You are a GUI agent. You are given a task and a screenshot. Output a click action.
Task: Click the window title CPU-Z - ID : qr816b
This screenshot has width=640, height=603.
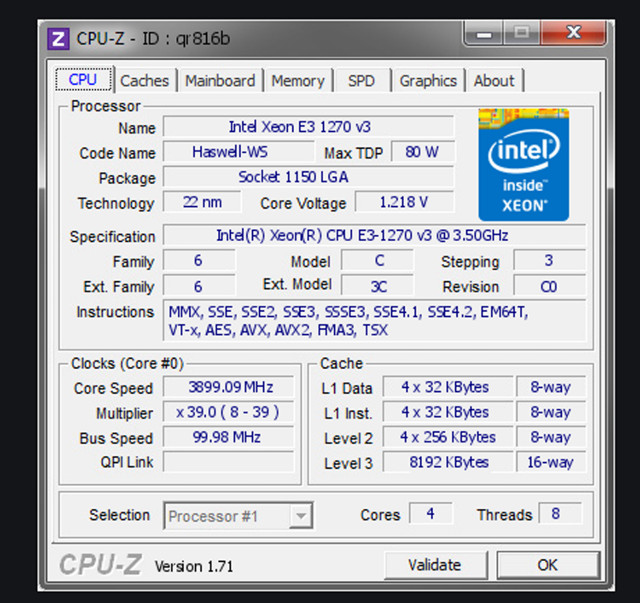point(153,39)
